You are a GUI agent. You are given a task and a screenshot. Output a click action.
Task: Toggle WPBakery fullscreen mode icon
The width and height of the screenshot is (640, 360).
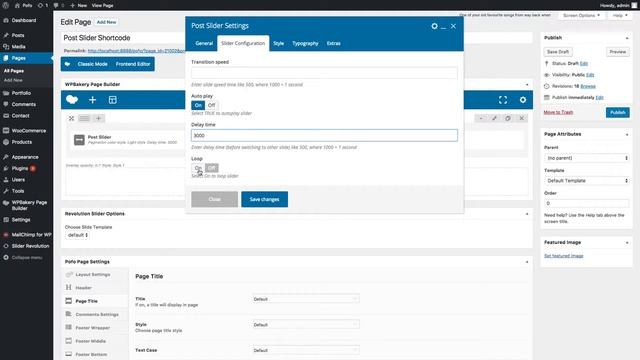pyautogui.click(x=503, y=100)
